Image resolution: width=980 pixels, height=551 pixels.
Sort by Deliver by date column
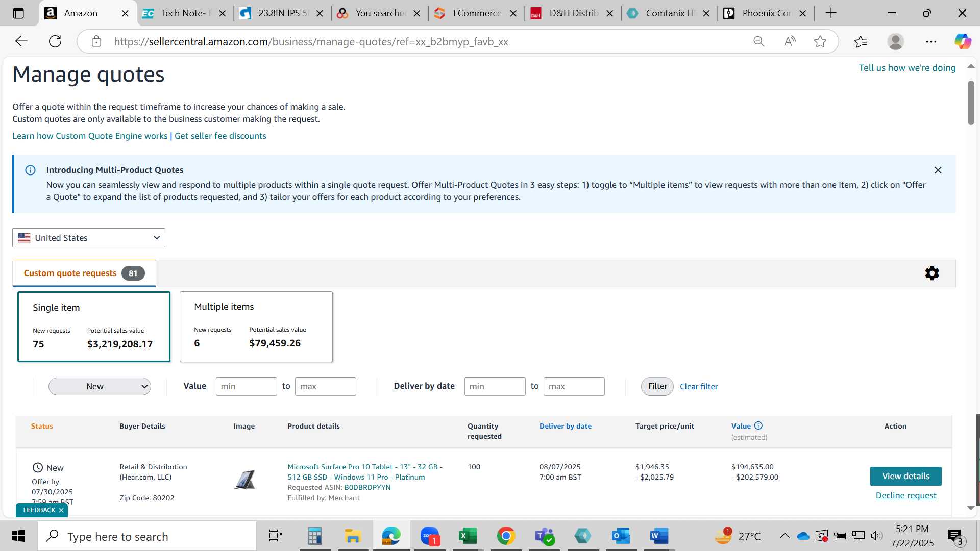point(565,426)
